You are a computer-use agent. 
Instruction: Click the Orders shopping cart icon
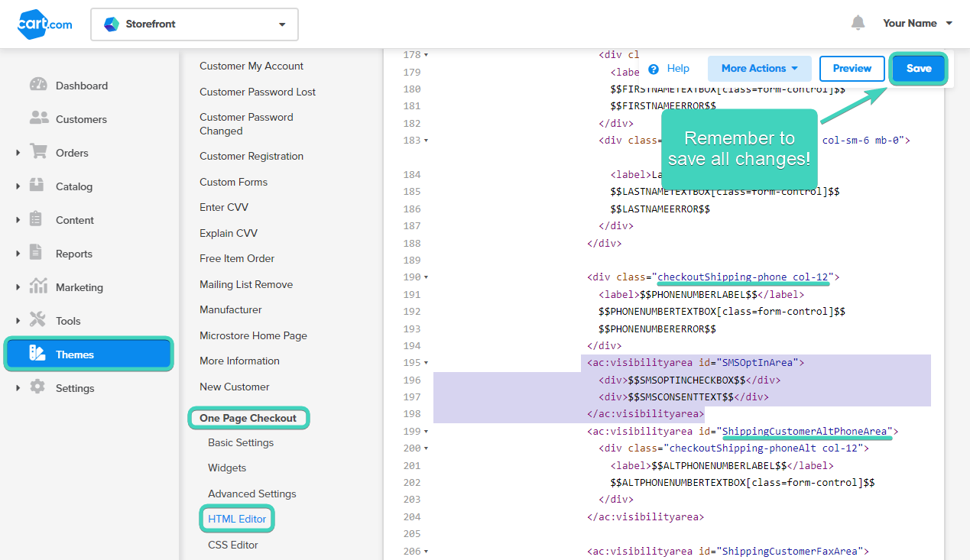tap(37, 151)
